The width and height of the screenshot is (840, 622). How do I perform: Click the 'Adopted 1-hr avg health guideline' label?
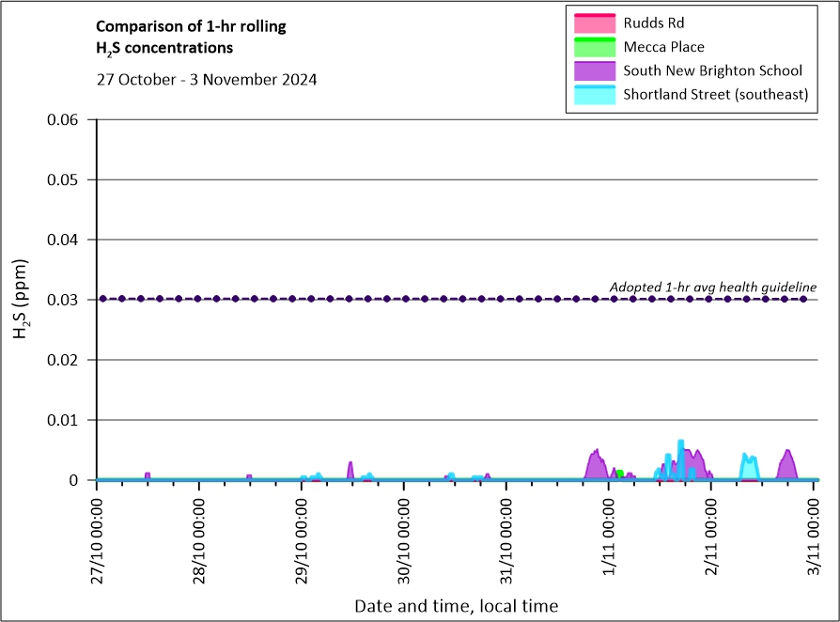[712, 287]
